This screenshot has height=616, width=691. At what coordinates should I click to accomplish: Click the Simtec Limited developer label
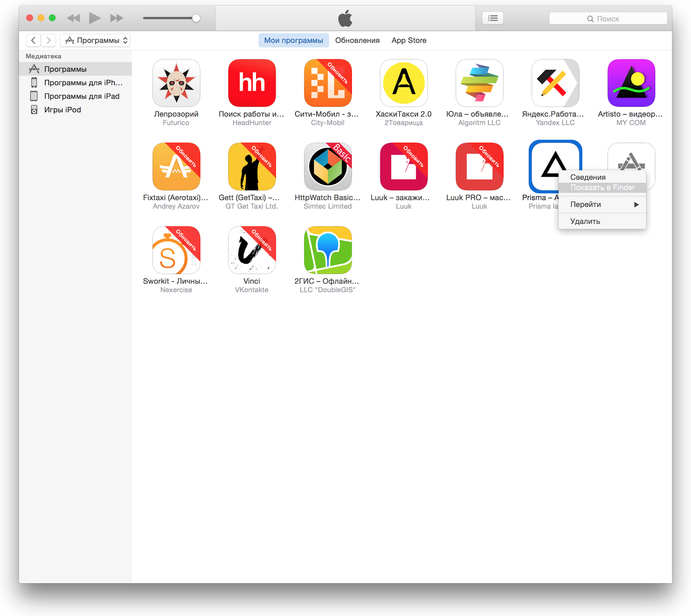point(328,206)
